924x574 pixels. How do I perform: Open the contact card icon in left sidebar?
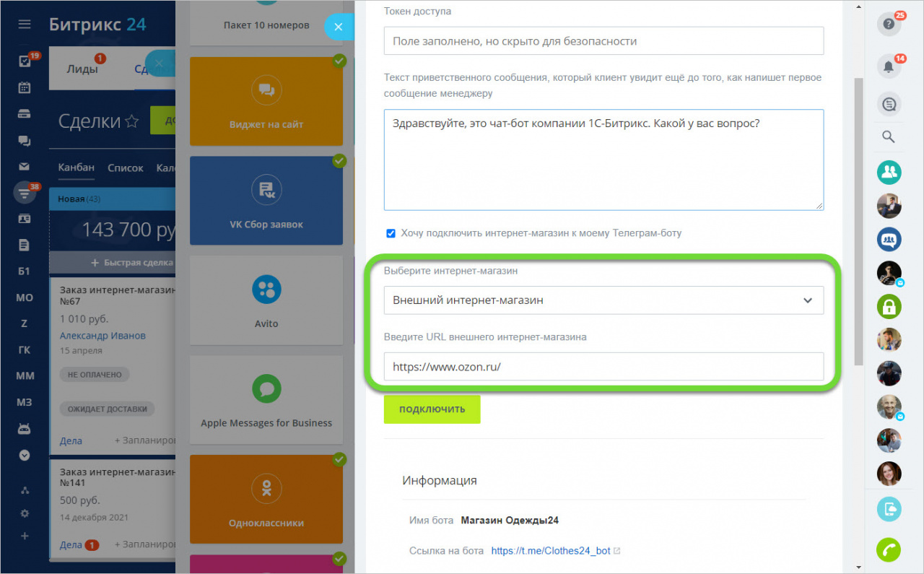(25, 219)
